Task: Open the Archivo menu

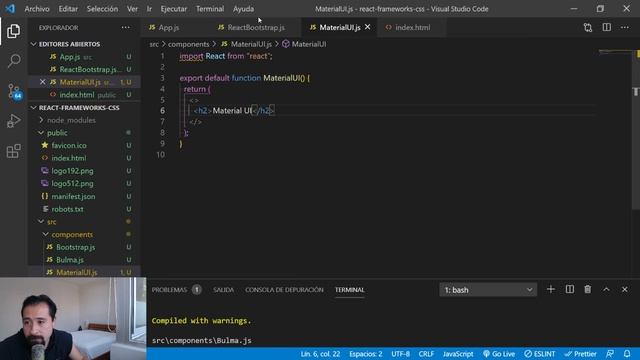Action: click(37, 9)
